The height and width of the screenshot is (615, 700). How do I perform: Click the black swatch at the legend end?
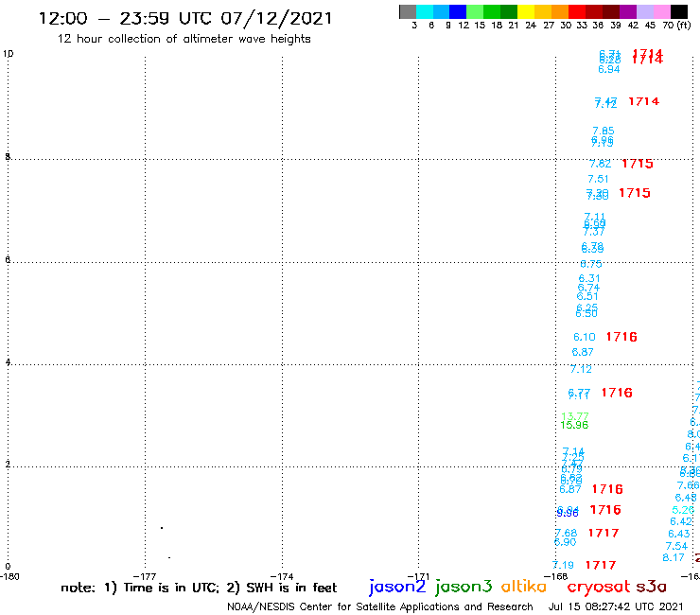tap(679, 11)
